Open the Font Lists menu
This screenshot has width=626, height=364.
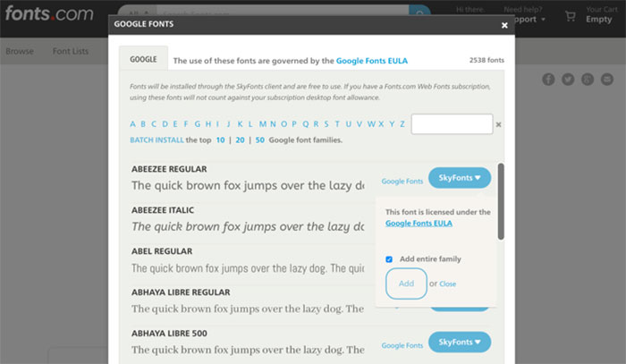71,51
